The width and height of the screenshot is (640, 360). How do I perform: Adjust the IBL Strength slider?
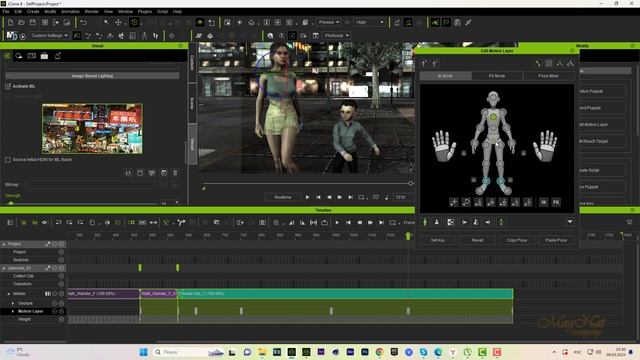point(82,203)
